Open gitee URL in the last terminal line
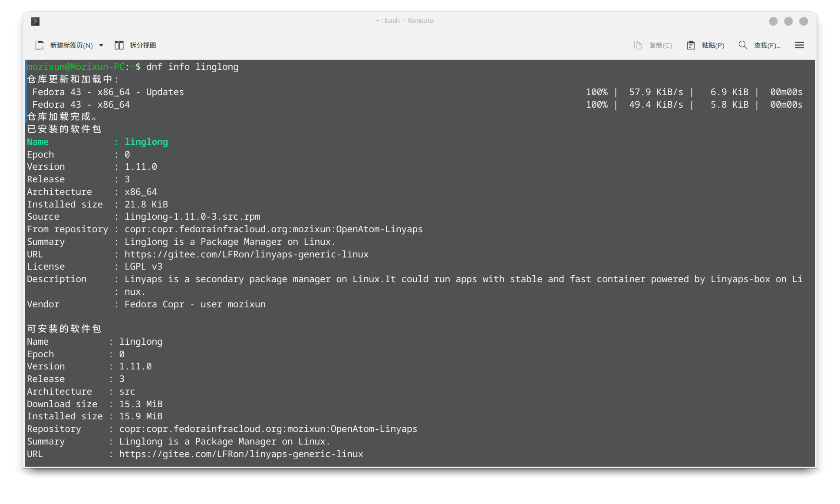This screenshot has width=840, height=504. pyautogui.click(x=241, y=454)
